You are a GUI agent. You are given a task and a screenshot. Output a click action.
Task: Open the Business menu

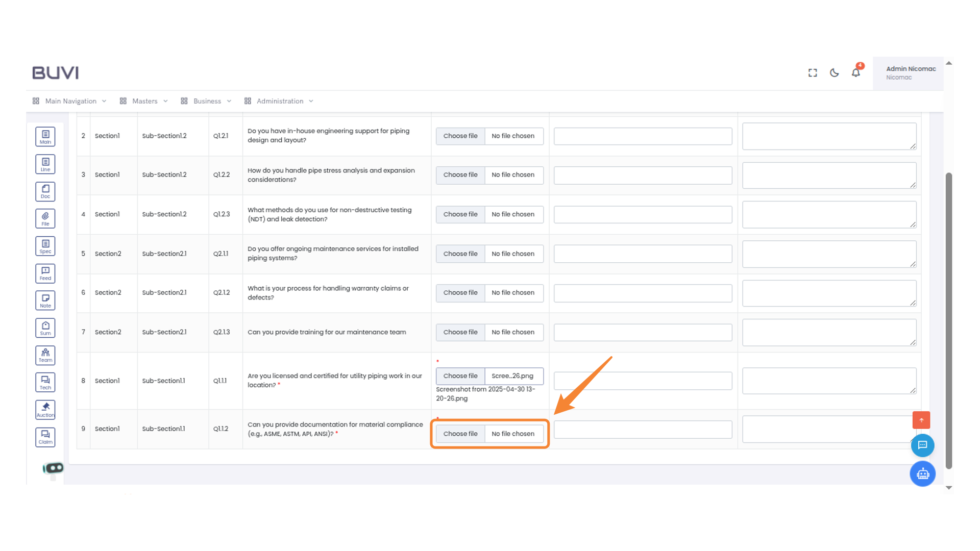(207, 101)
